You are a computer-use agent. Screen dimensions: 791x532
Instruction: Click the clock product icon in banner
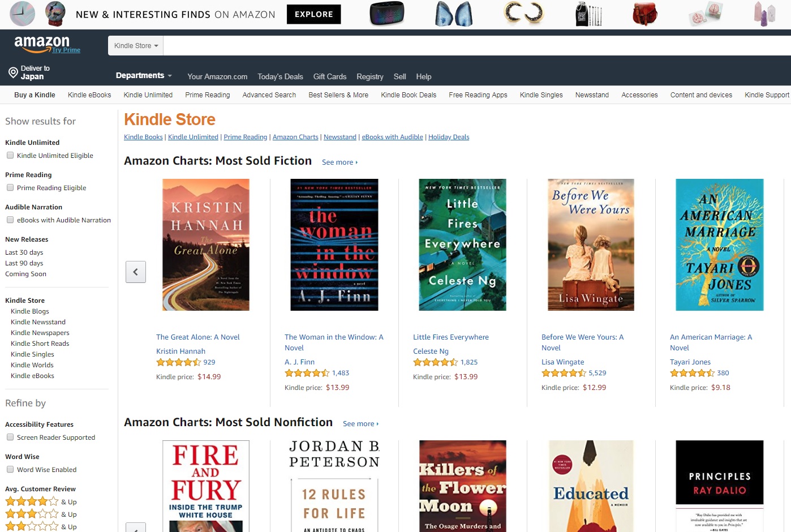tap(23, 14)
